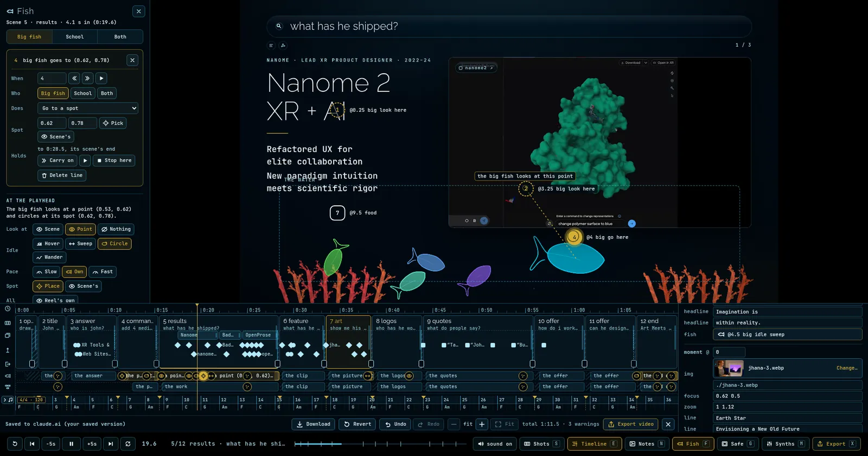Viewport: 868px width, 456px height.
Task: Select the Both tab at panel top
Action: click(x=120, y=37)
